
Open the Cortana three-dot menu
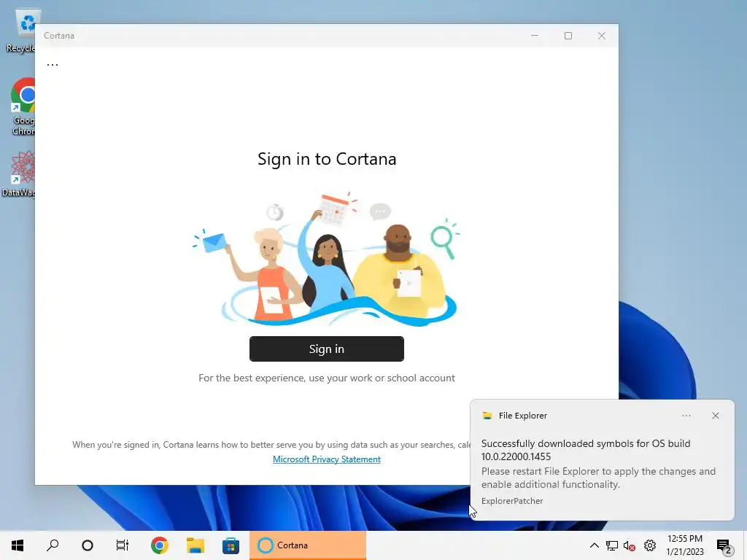coord(53,64)
